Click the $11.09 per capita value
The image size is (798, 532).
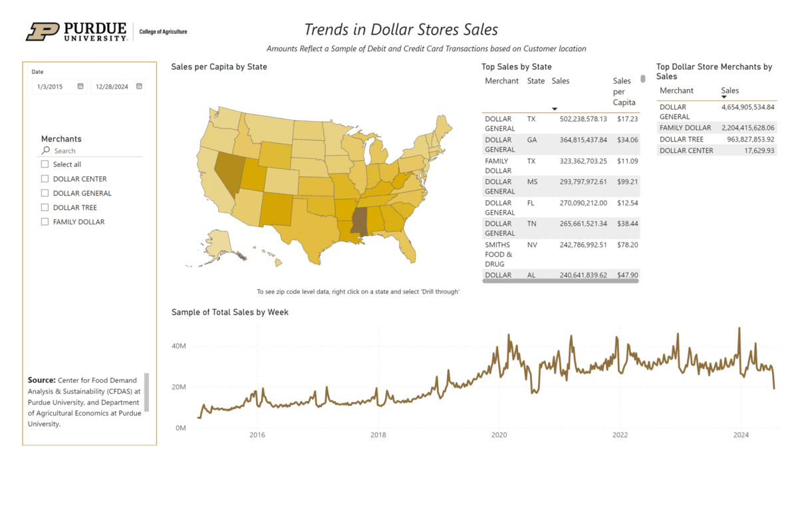coord(628,161)
